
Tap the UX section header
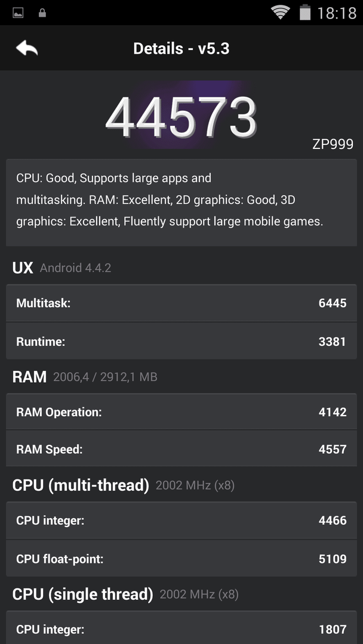click(x=23, y=268)
